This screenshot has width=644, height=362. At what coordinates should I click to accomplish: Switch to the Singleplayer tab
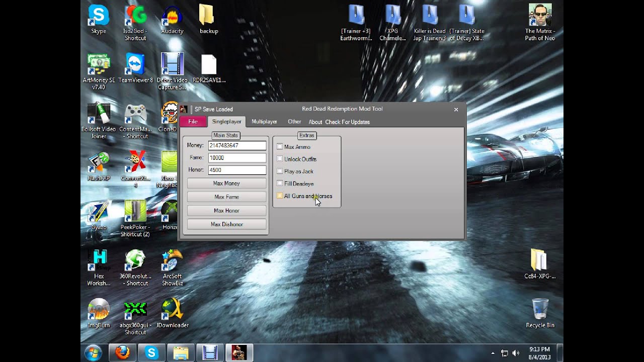(x=226, y=122)
